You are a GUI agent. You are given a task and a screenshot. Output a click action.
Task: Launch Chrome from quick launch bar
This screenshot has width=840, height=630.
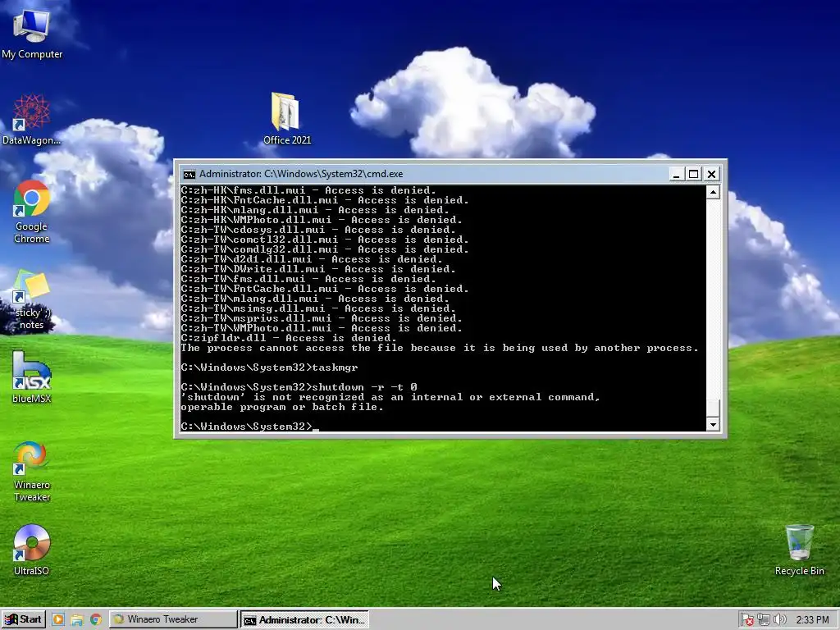pos(96,620)
